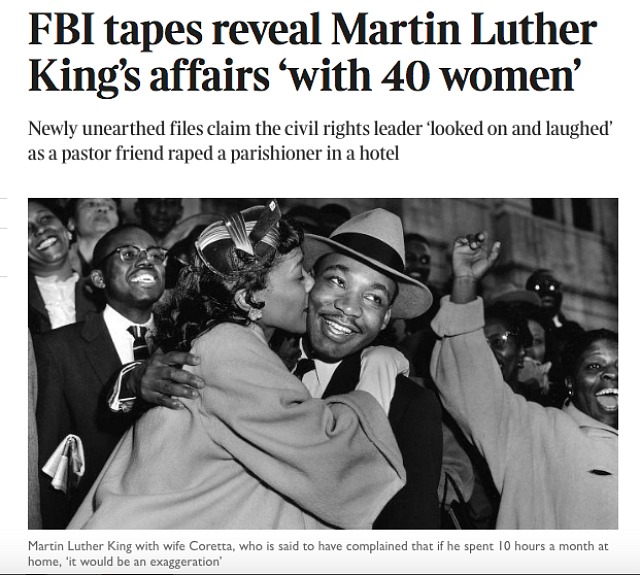Click the photo caption starting 'Martin Luther King with wife'

(318, 553)
